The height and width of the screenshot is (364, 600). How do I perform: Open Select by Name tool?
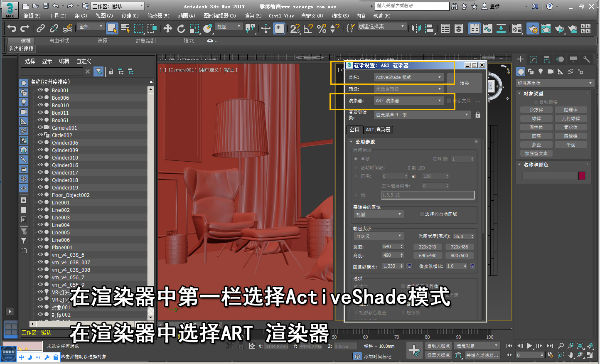click(125, 28)
